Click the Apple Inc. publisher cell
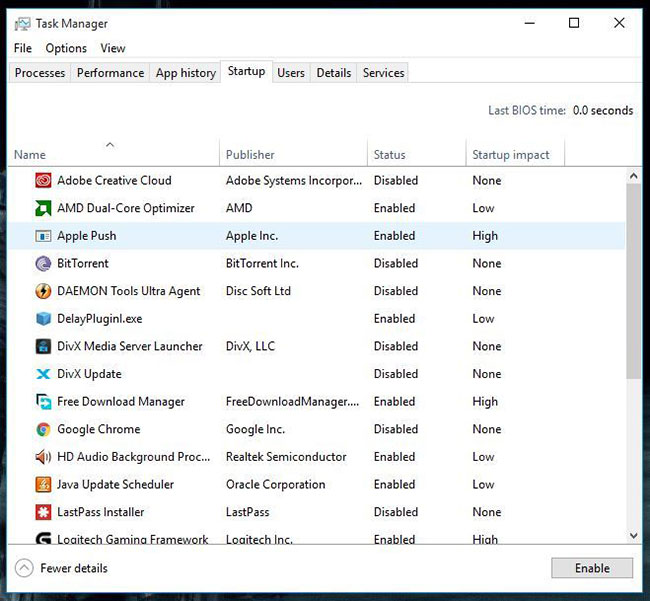The height and width of the screenshot is (601, 650). click(x=252, y=236)
